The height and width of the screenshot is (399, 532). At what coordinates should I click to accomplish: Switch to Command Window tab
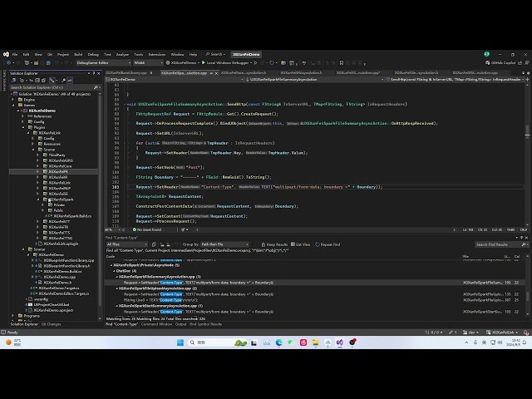pos(156,324)
